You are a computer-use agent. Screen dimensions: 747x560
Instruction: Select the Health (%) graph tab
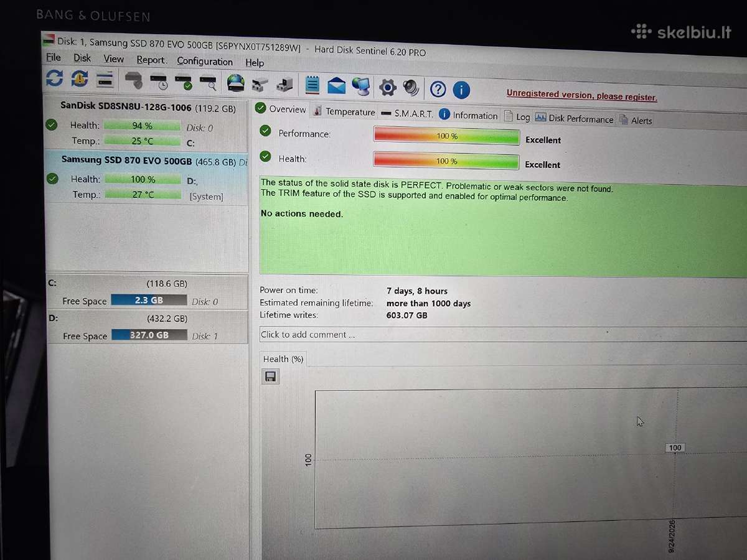pyautogui.click(x=283, y=359)
